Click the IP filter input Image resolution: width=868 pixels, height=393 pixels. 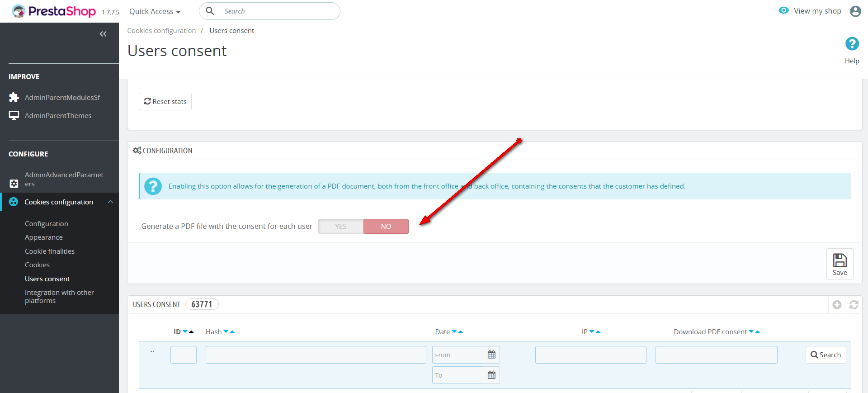click(x=591, y=355)
